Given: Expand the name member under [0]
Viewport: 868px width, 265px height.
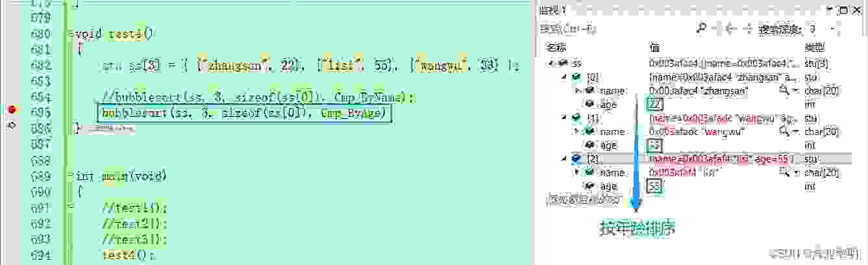Looking at the screenshot, I should pos(578,90).
